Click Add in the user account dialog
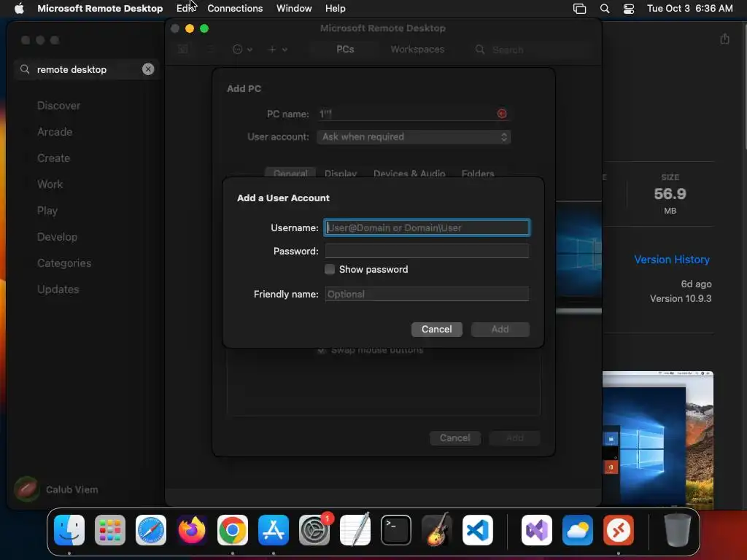The image size is (747, 560). [500, 330]
